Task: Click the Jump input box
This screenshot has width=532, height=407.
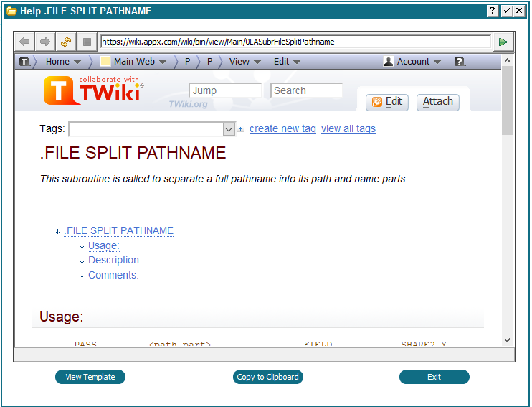Action: 225,90
